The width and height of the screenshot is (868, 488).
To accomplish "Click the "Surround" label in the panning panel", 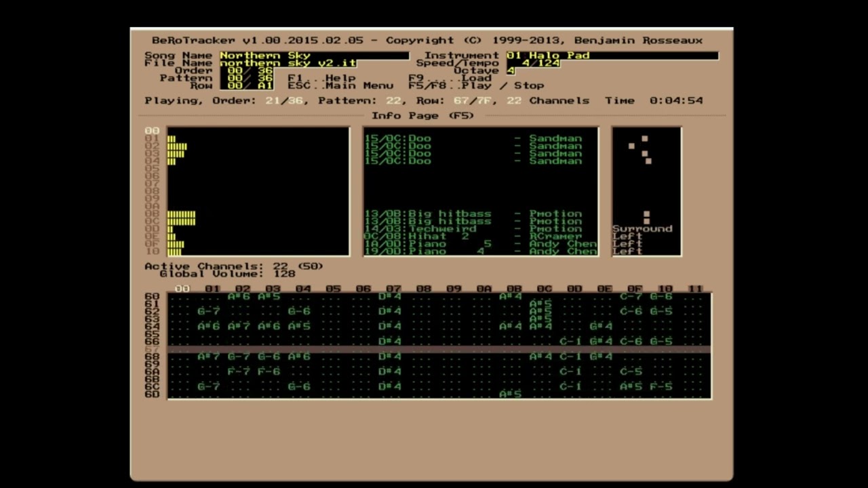I will [642, 229].
